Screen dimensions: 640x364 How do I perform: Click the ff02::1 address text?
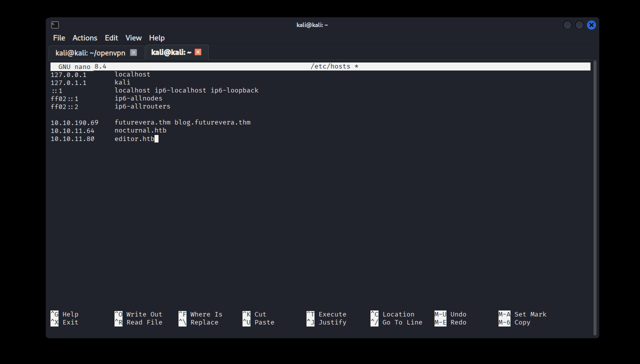pos(64,98)
